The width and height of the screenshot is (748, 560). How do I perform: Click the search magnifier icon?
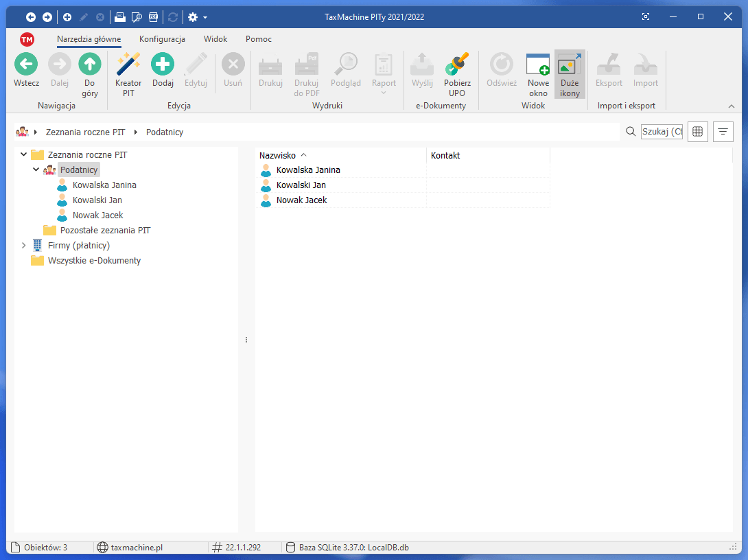pos(631,132)
